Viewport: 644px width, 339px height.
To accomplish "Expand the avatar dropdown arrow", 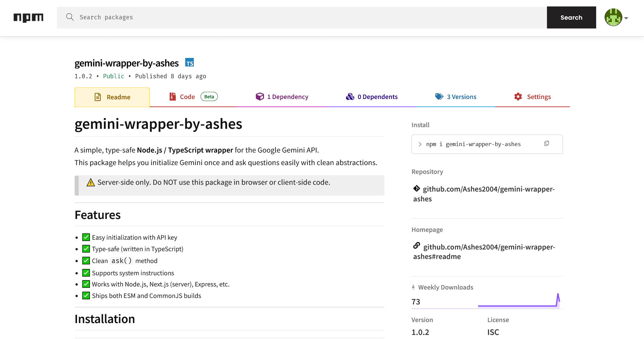I will 626,18.
